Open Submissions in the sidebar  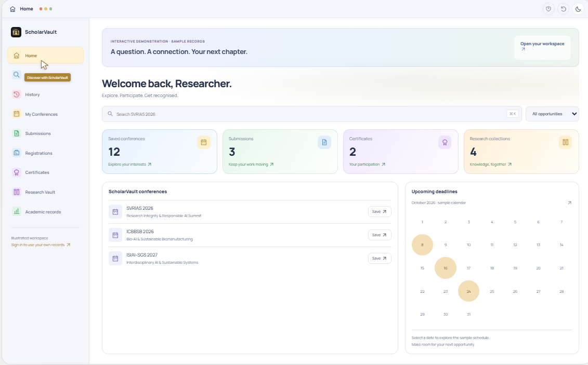click(45, 133)
